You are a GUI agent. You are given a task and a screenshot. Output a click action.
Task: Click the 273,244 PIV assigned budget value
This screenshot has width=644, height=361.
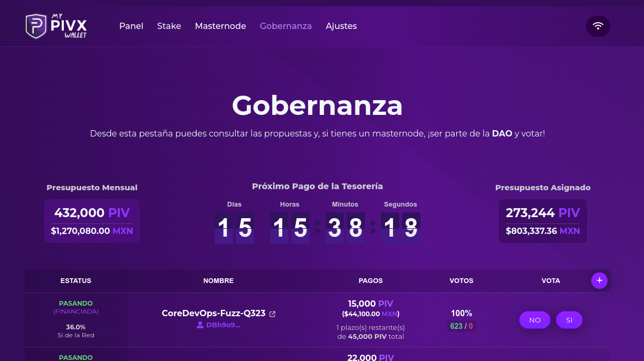(x=543, y=213)
